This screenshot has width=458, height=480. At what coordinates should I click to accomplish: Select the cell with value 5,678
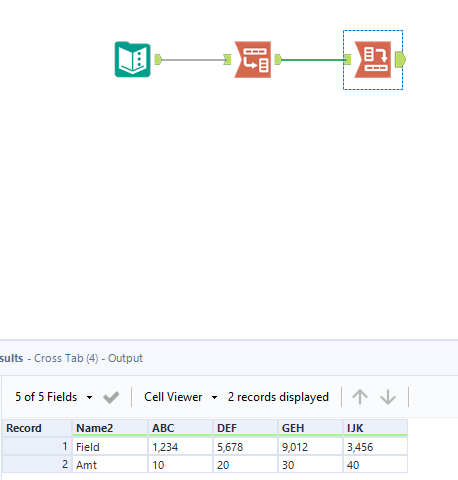pos(245,447)
